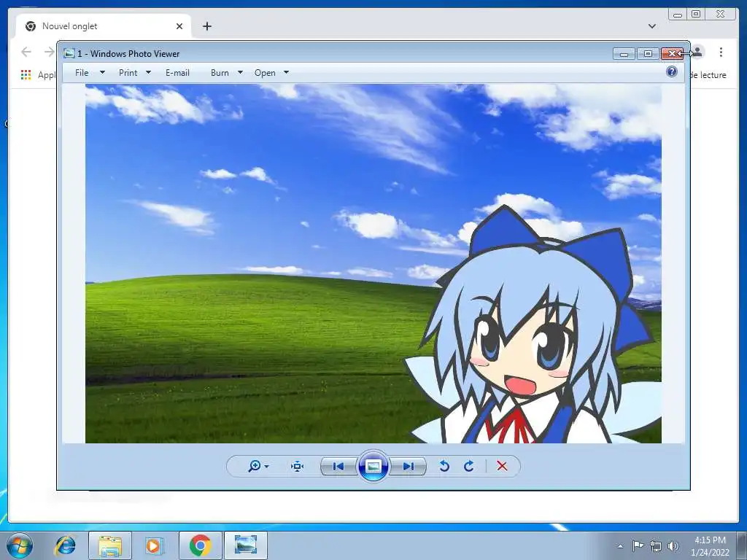Screen dimensions: 747x560
Task: Open the Print menu
Action: [128, 72]
